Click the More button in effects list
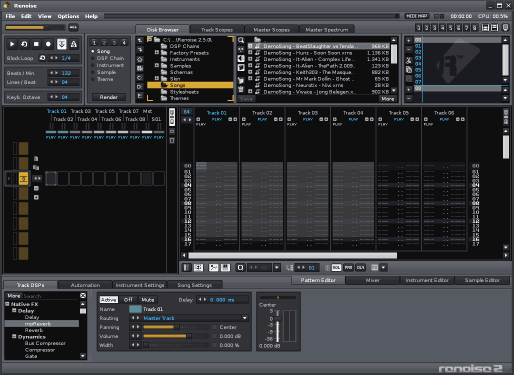The width and height of the screenshot is (514, 375). (x=14, y=296)
